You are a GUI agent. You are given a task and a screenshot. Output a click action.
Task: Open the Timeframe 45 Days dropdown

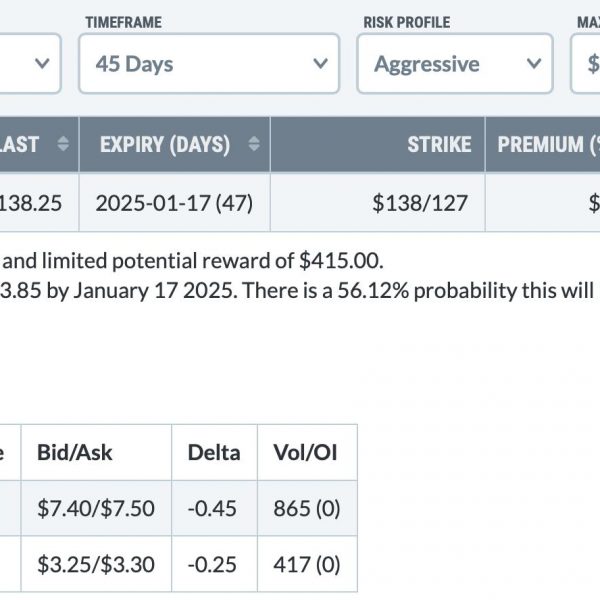(x=209, y=64)
